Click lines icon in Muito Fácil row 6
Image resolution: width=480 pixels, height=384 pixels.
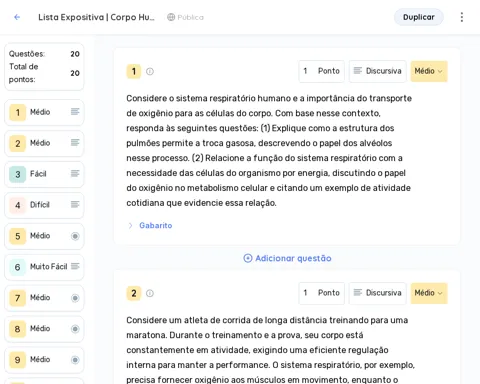click(x=75, y=266)
